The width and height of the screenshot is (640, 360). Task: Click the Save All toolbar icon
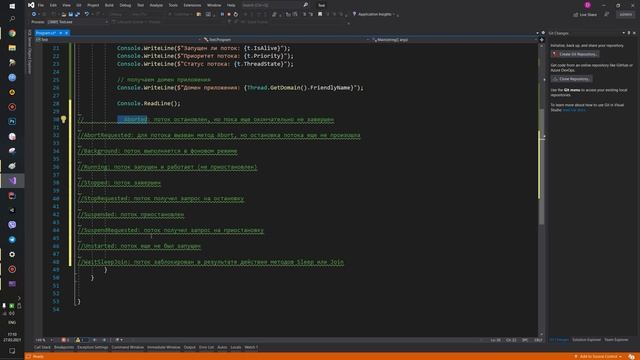(77, 14)
